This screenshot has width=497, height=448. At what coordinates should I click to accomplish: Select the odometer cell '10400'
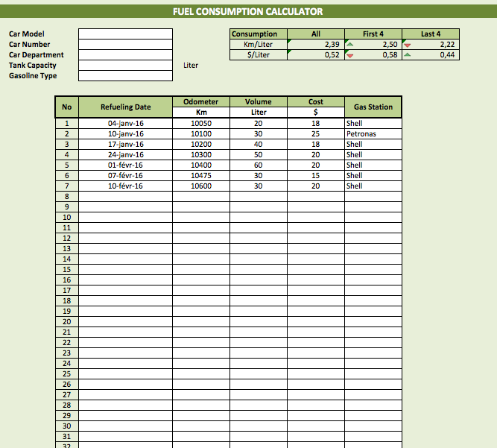201,165
